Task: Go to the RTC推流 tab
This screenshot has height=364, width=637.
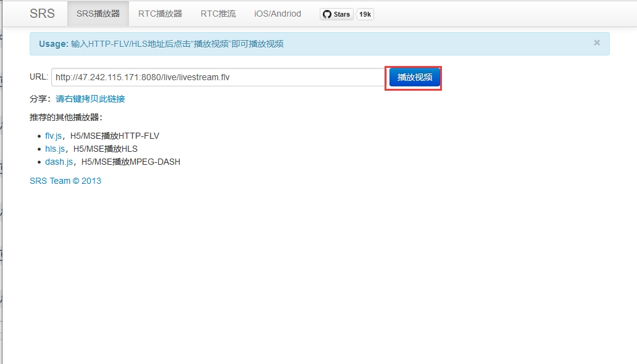Action: (218, 14)
